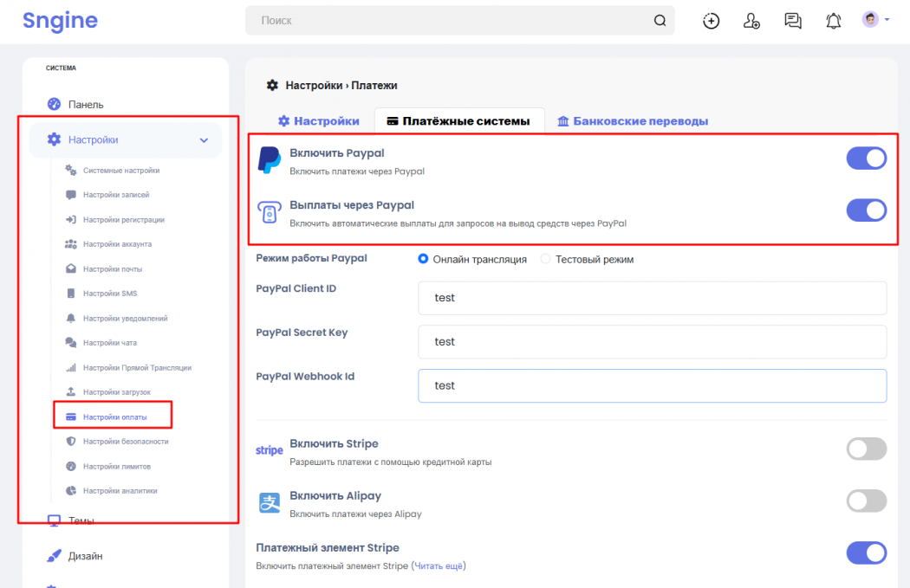Disable the Включить Paypal toggle

[x=866, y=158]
